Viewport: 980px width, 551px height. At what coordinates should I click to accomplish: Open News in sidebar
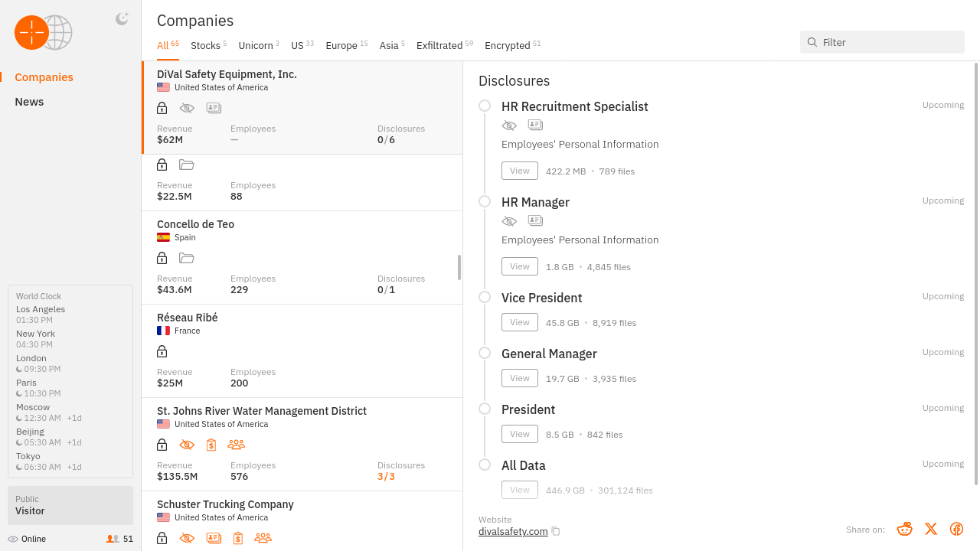pos(29,102)
